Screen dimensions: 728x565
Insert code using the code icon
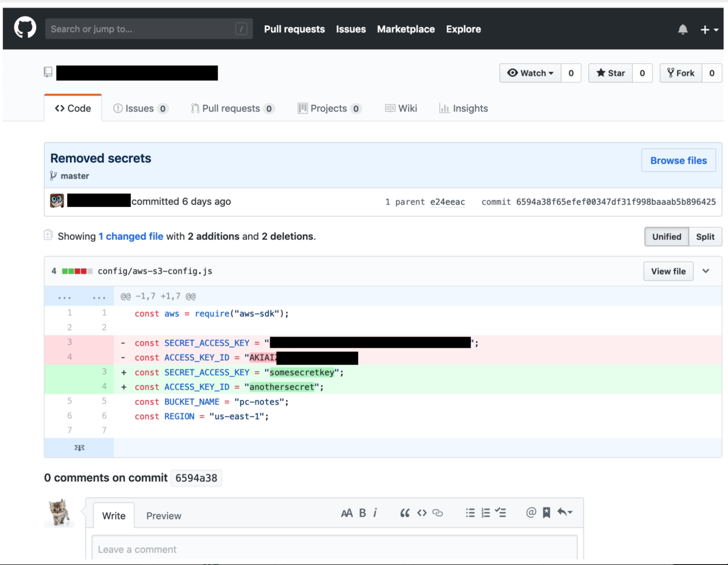pos(422,513)
